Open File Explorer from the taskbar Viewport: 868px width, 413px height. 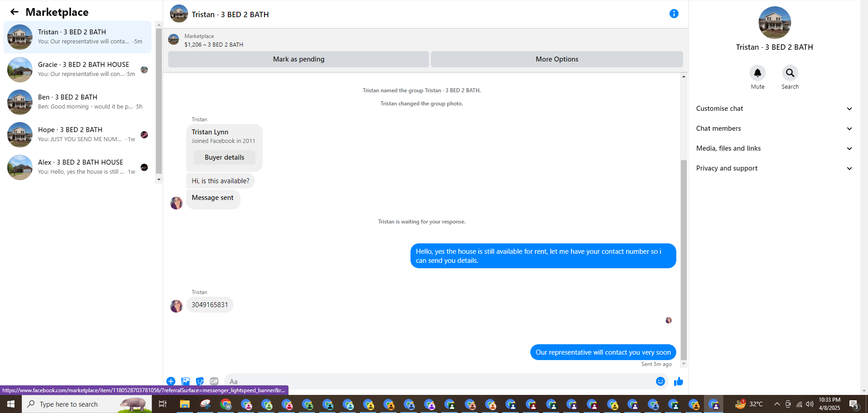[x=184, y=404]
